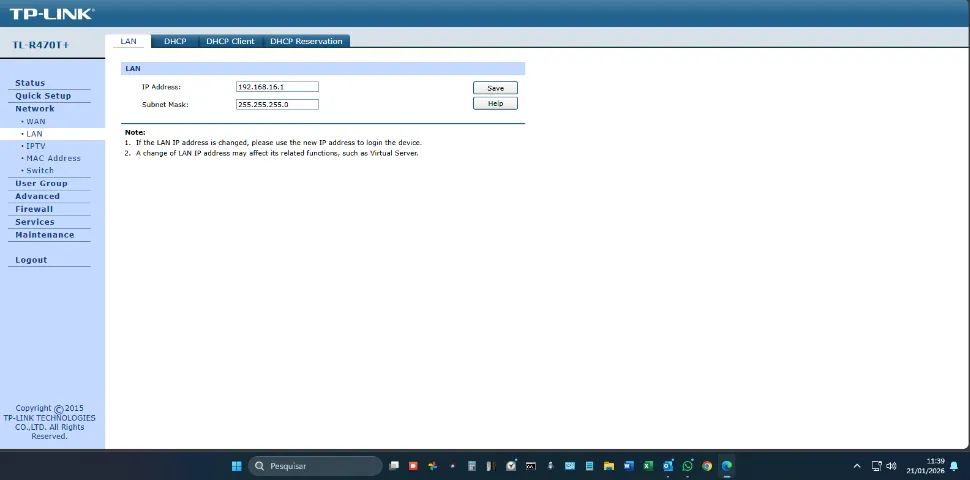
Task: Click the Copyright 2015 TP-LINK text
Action: click(x=49, y=422)
